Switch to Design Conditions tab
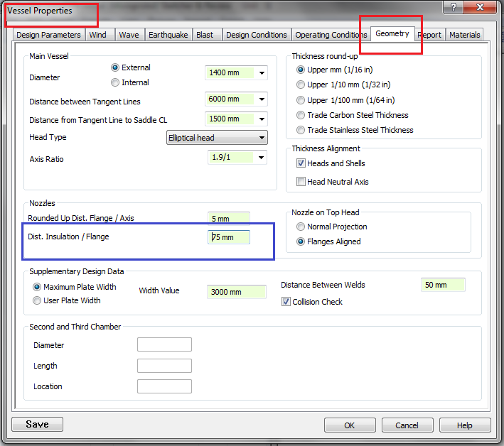 tap(257, 35)
